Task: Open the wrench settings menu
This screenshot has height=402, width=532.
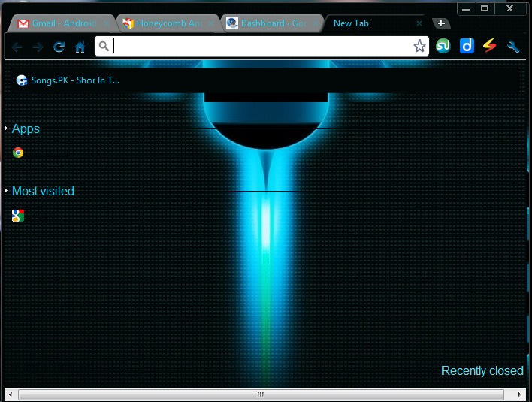Action: tap(513, 47)
